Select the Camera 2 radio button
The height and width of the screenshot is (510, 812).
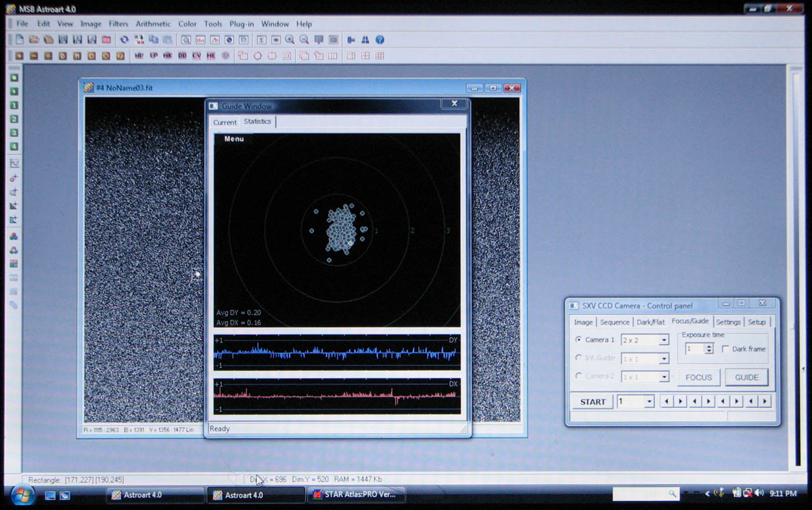pyautogui.click(x=579, y=376)
